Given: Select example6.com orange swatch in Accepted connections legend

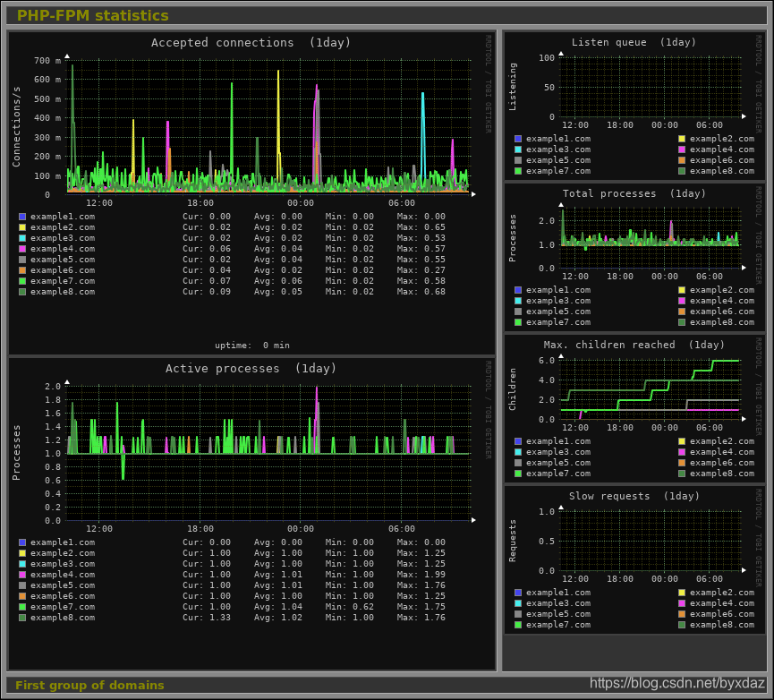Looking at the screenshot, I should [22, 270].
